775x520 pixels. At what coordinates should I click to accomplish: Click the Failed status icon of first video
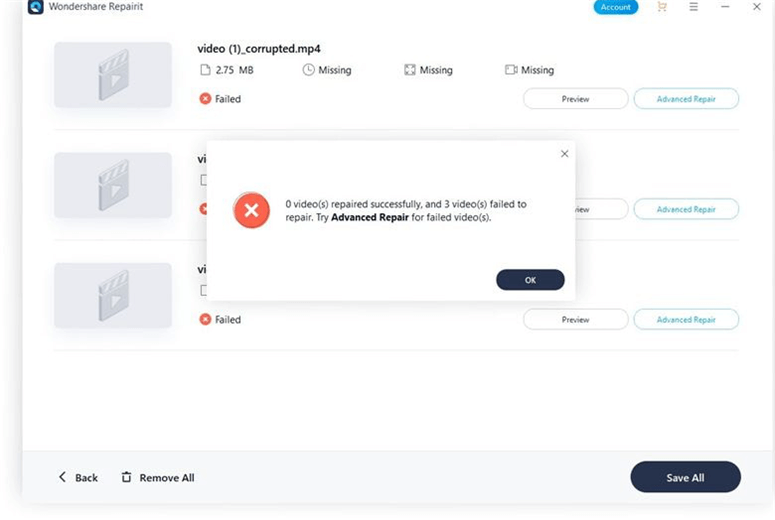point(205,99)
